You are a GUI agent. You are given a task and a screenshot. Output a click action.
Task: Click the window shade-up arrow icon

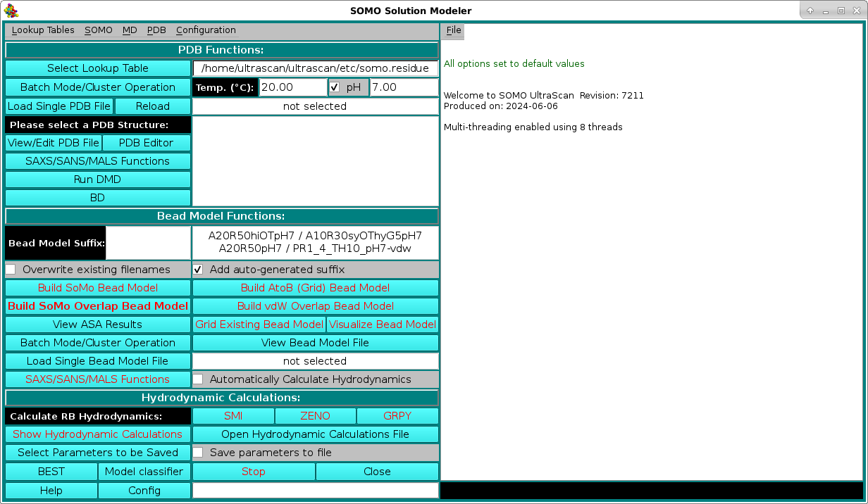click(x=810, y=11)
